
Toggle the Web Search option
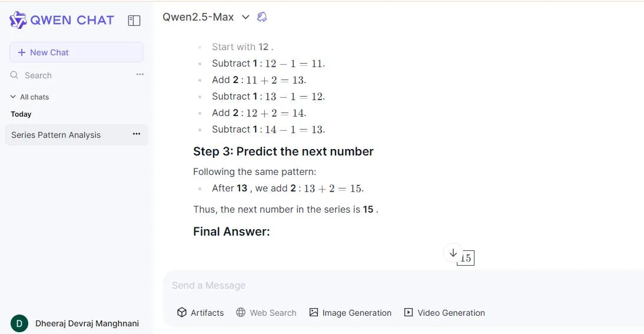[266, 313]
